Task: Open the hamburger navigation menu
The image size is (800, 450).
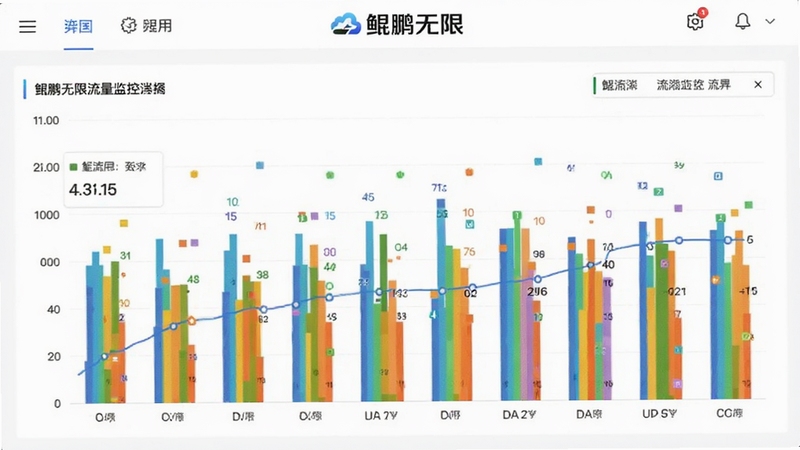Action: tap(28, 26)
